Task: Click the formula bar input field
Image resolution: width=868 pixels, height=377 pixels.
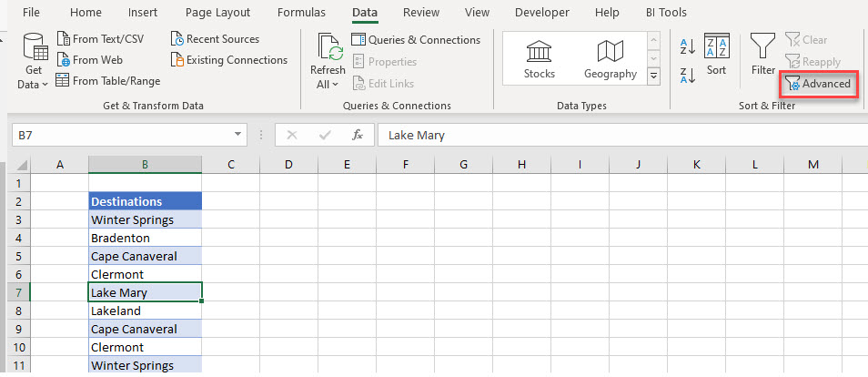Action: tap(619, 135)
